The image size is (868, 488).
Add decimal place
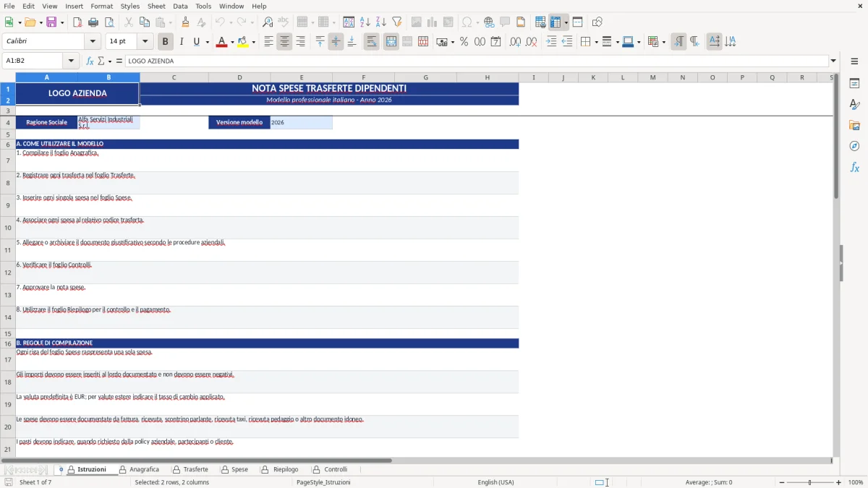[515, 42]
